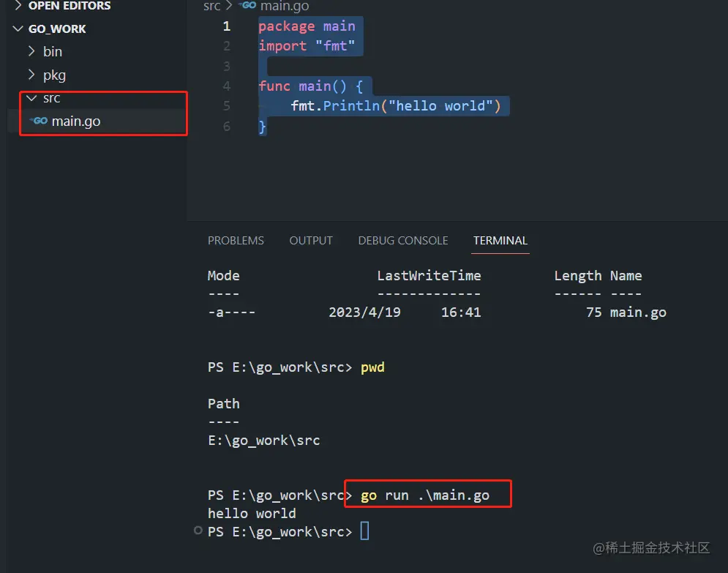Switch to the DEBUG CONSOLE tab
The height and width of the screenshot is (573, 728).
coord(403,241)
